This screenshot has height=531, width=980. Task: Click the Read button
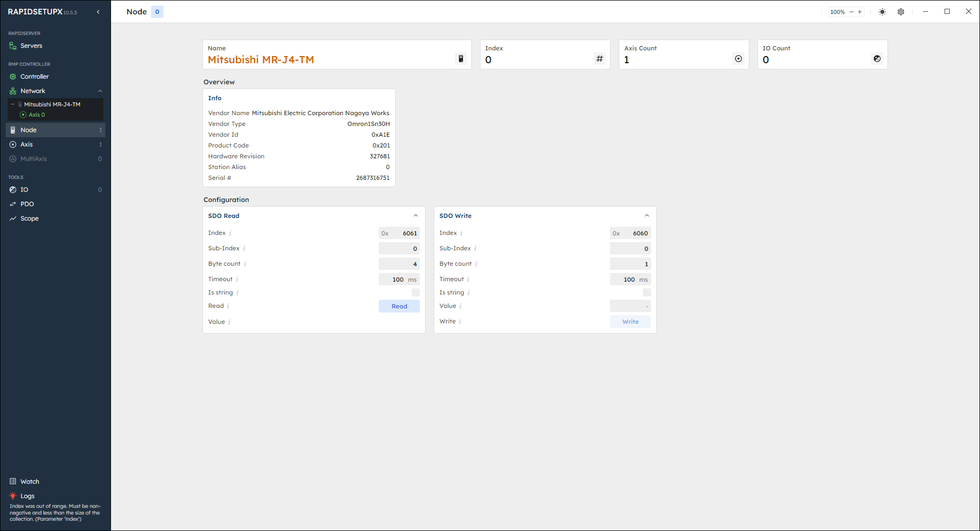coord(399,306)
